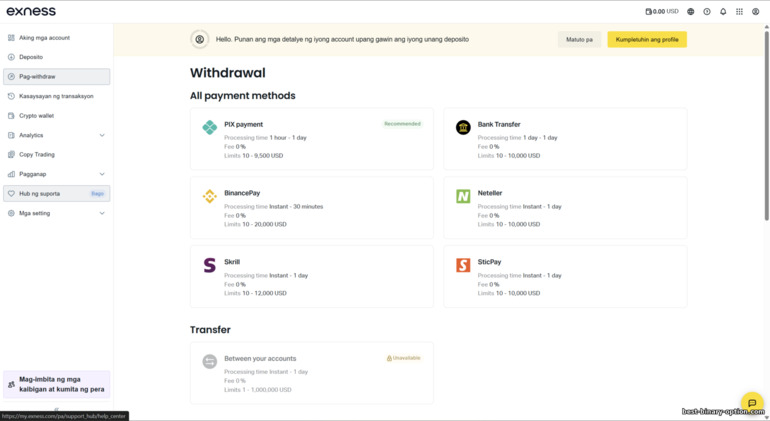Open the 0.00 USD balance dropdown

(662, 12)
